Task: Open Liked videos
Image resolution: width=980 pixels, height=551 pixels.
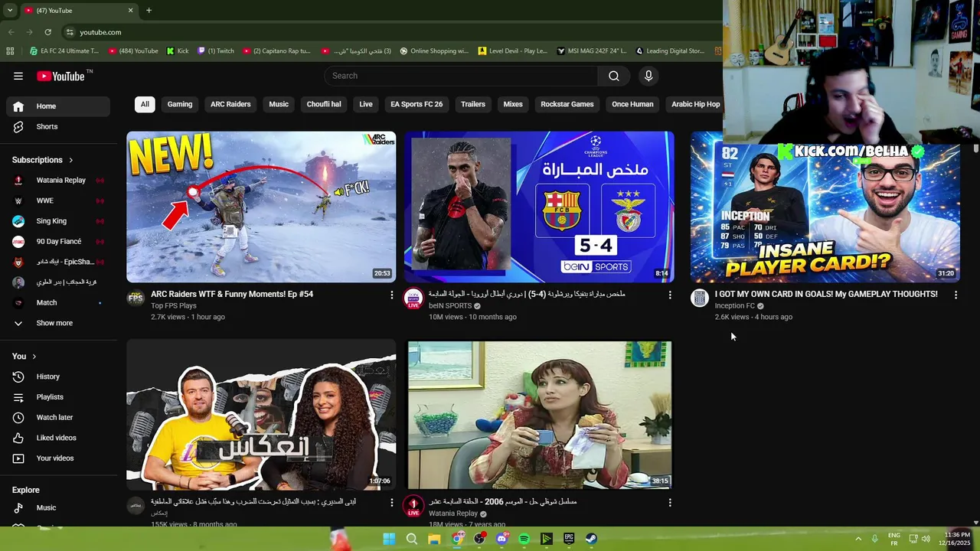Action: pos(57,438)
